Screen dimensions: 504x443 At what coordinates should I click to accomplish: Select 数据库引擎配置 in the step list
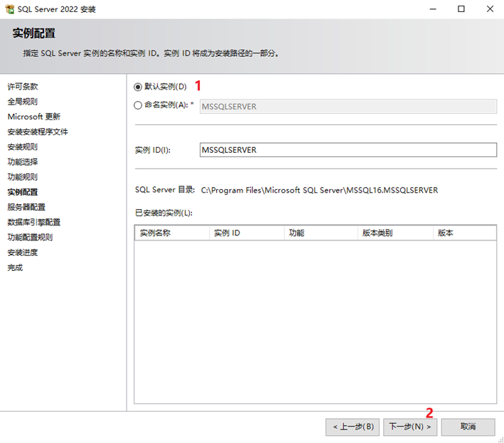[x=34, y=222]
